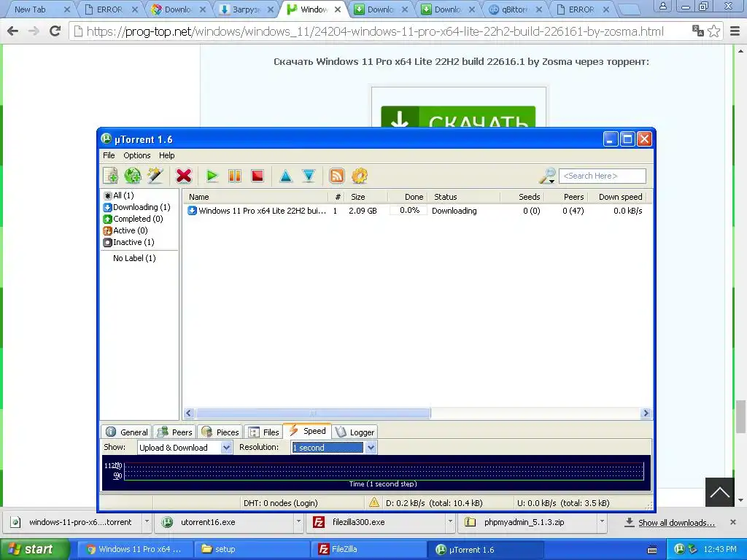Click the translate icon in address bar

coord(698,31)
